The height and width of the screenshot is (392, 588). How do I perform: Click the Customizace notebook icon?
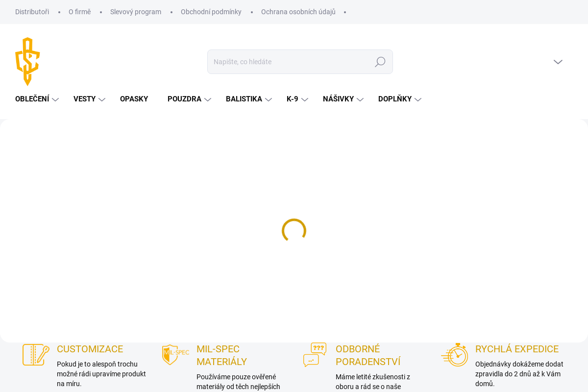pos(36,355)
